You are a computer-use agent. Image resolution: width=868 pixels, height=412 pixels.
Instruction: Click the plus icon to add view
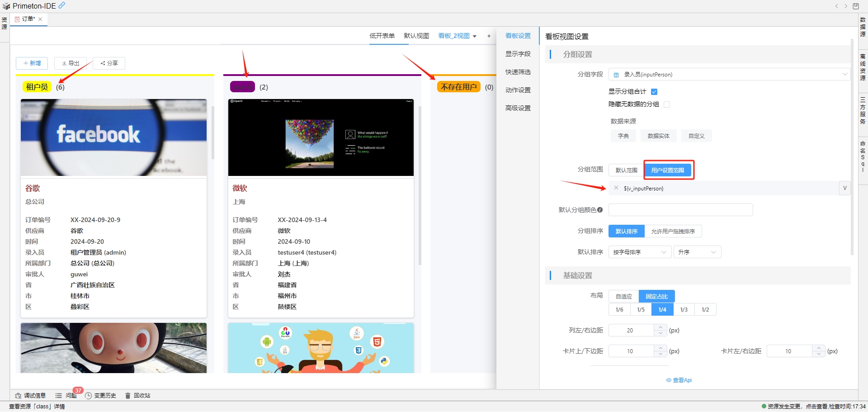point(489,36)
